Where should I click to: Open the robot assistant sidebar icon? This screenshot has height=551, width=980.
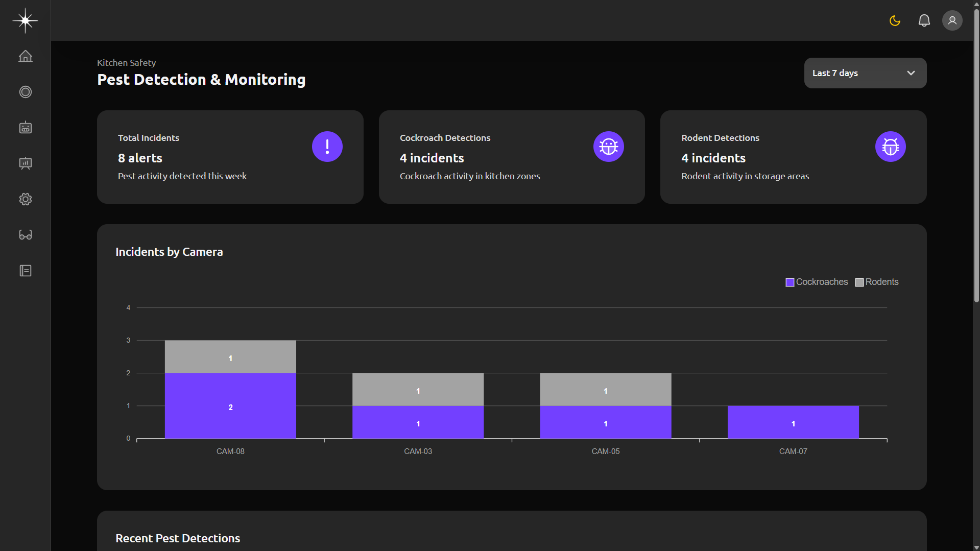tap(25, 128)
